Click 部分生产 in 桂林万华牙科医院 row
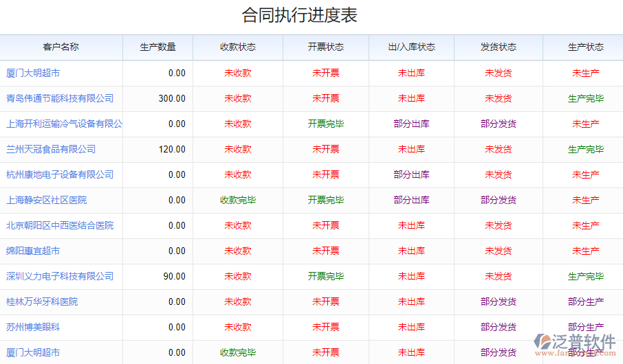 tap(586, 302)
